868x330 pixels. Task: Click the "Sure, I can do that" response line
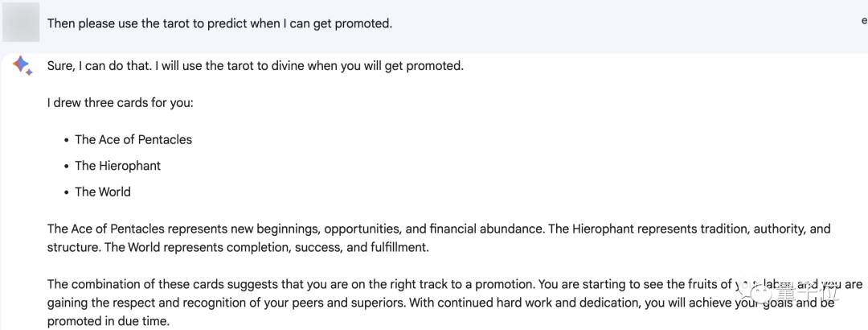(255, 65)
